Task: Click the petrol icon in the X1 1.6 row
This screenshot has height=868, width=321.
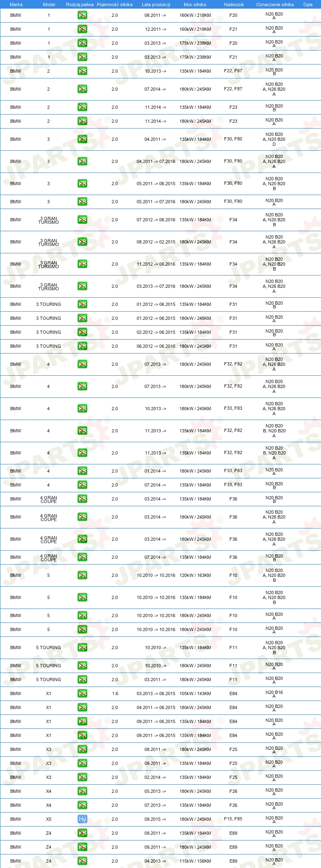Action: [82, 693]
